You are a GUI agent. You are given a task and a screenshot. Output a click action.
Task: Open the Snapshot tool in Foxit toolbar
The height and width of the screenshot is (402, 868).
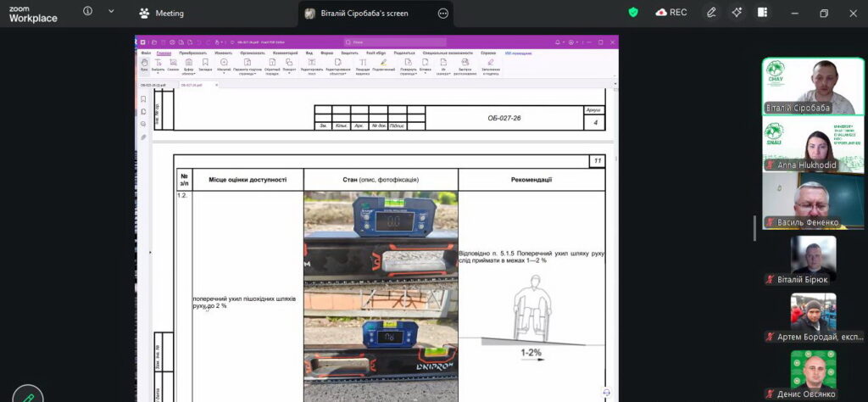coord(173,65)
